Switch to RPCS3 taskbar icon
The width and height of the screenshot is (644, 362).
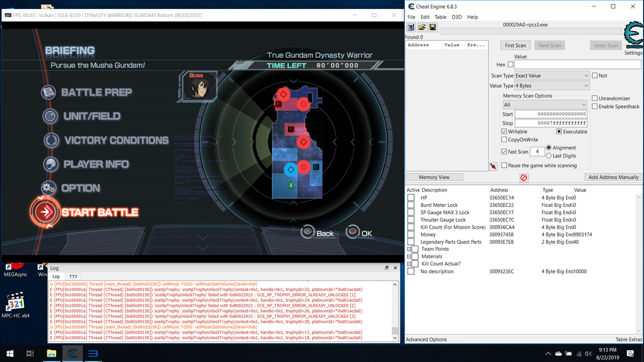coord(93,353)
